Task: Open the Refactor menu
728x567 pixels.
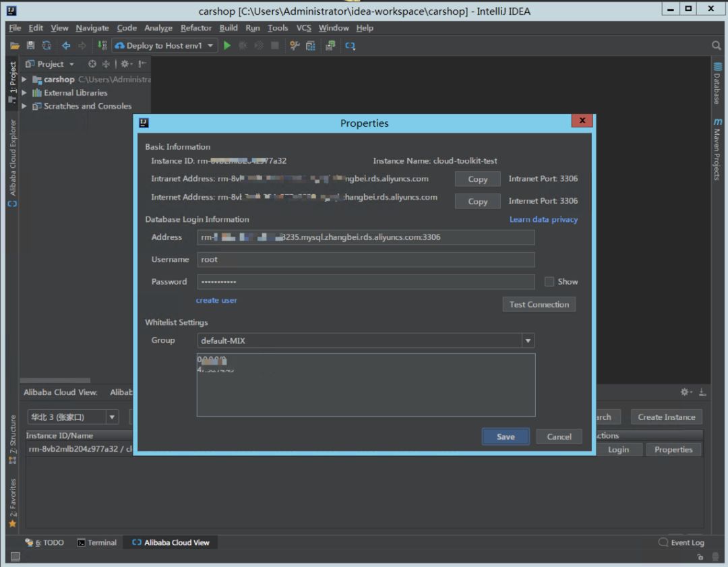Action: pos(196,28)
